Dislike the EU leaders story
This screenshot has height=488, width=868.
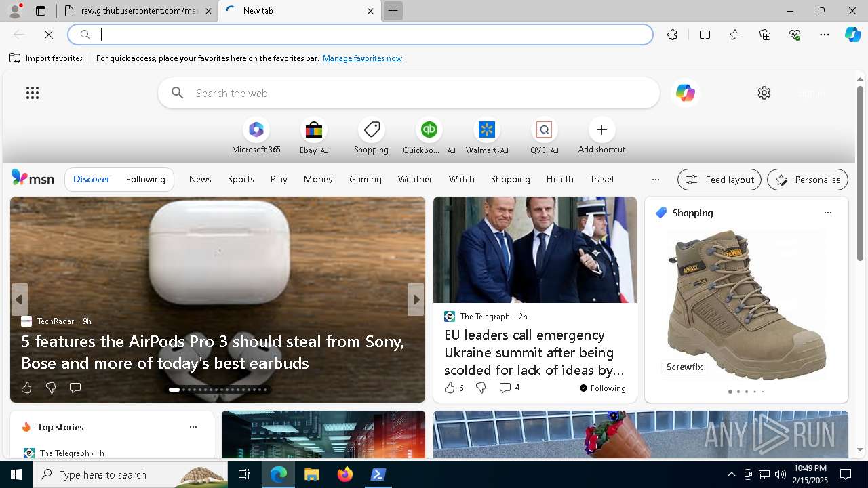(x=481, y=388)
